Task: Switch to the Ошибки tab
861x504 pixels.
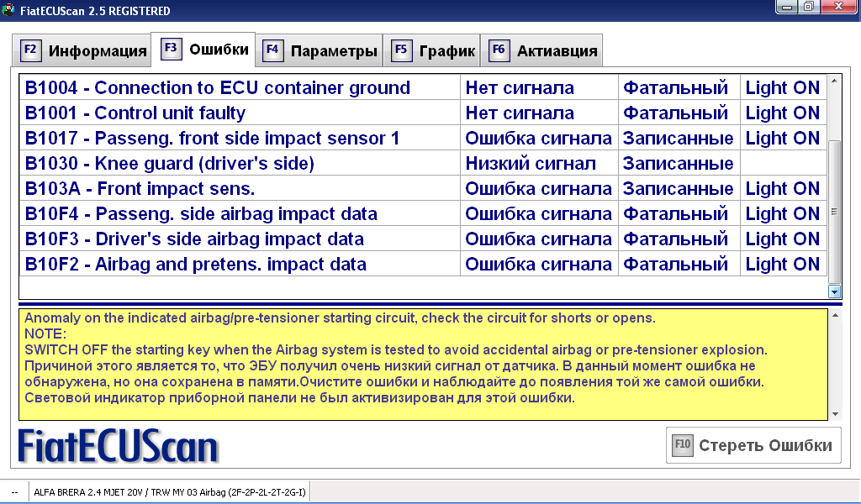Action: coord(203,50)
